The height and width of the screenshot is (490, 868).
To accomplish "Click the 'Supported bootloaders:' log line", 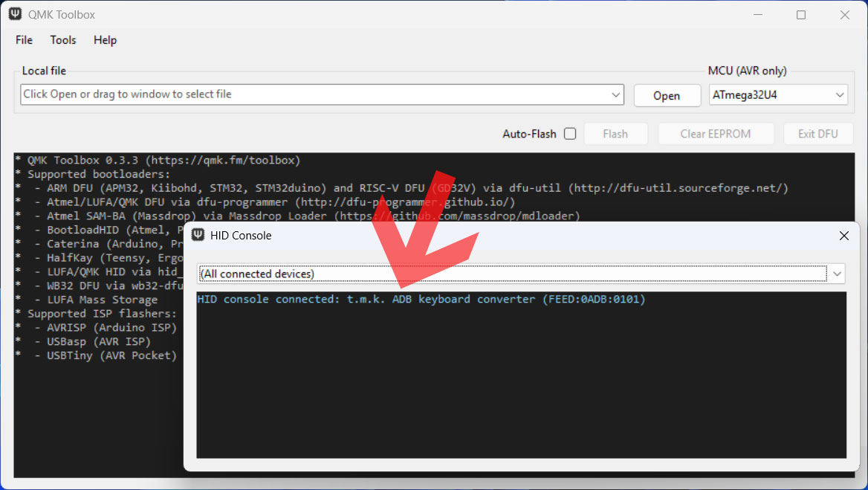I will [x=92, y=174].
